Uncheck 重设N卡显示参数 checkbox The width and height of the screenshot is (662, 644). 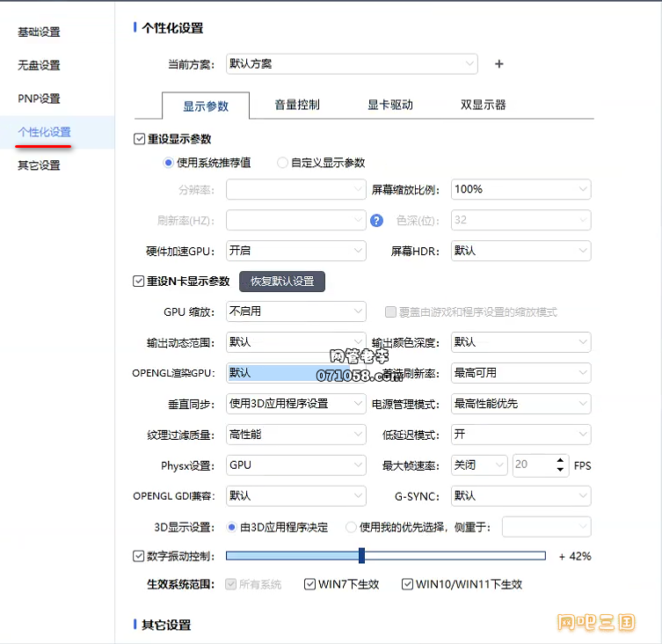click(139, 282)
